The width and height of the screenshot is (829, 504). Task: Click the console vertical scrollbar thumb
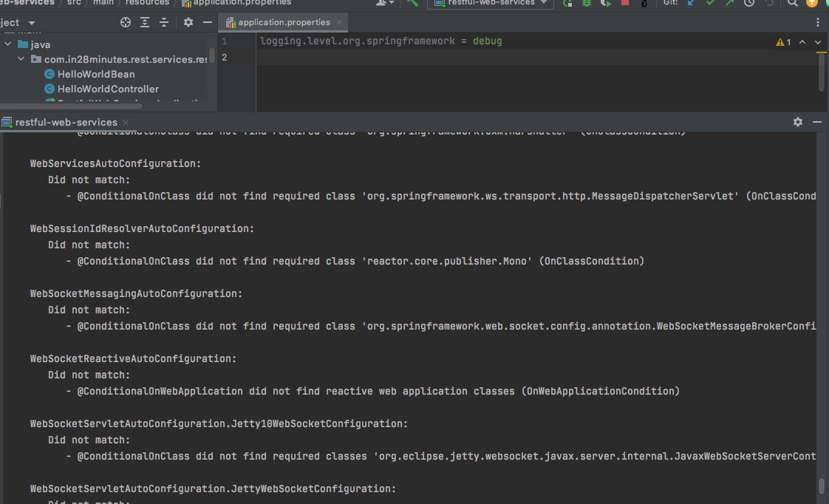click(x=821, y=485)
